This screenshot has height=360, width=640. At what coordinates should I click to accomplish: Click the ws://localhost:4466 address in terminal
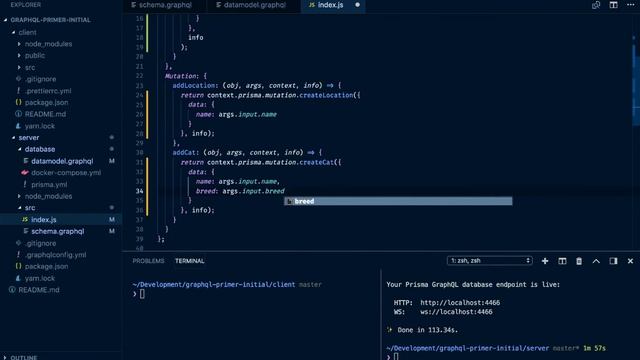coord(456,312)
